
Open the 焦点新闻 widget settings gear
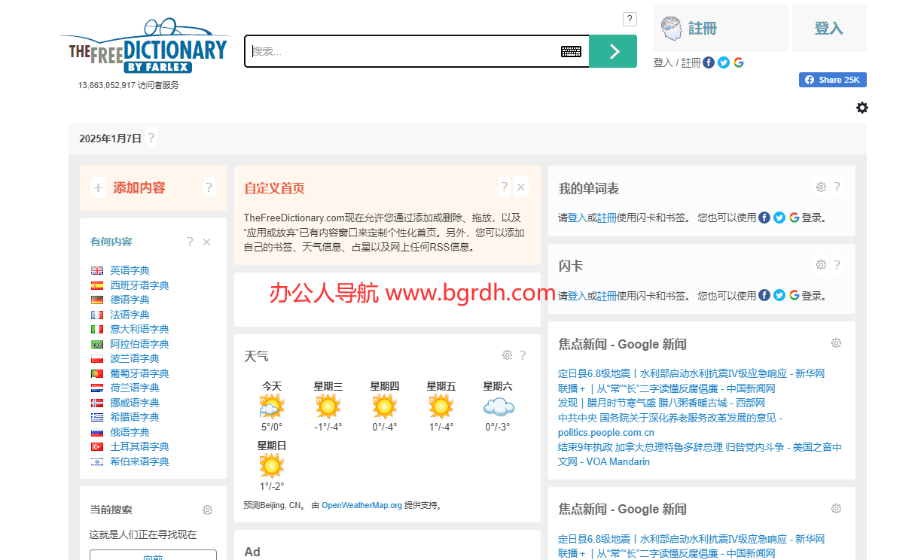[836, 342]
